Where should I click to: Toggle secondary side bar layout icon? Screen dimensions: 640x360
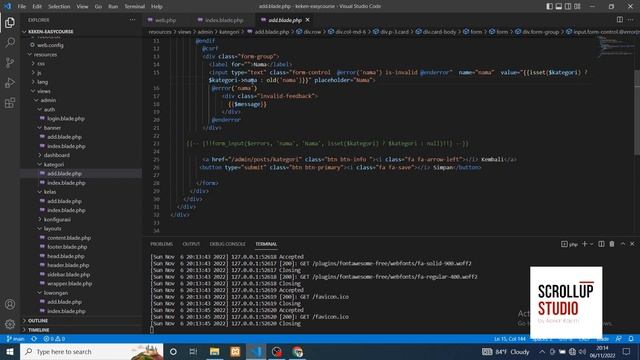(568, 6)
